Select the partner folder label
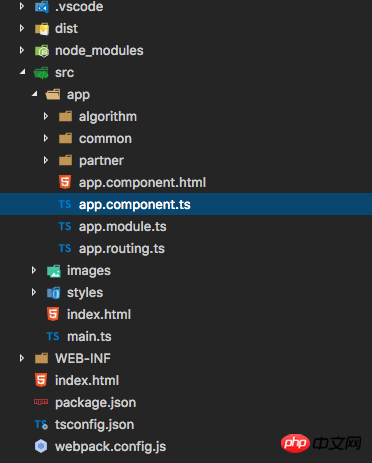 pyautogui.click(x=101, y=161)
